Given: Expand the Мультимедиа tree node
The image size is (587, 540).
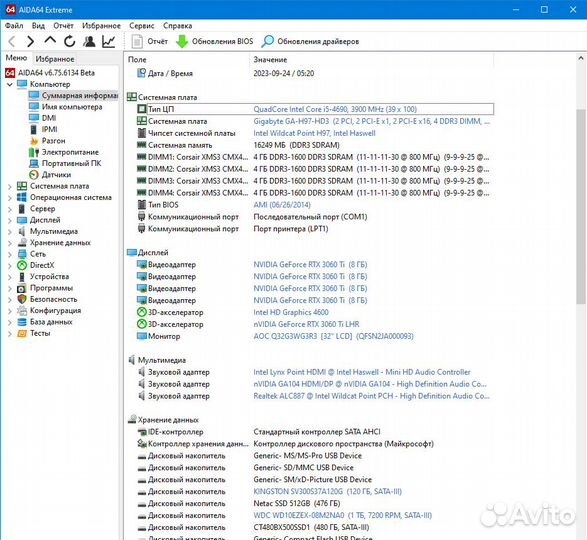Looking at the screenshot, I should click(10, 231).
